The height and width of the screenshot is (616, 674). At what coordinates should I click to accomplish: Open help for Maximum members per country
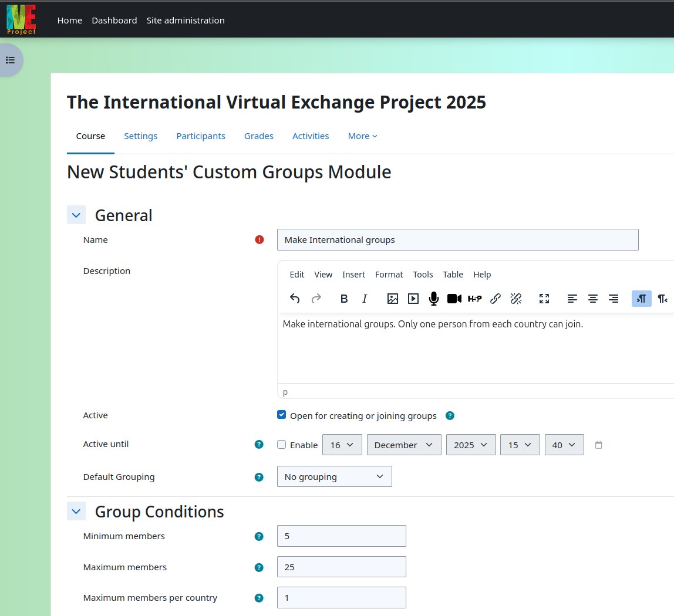pos(259,598)
